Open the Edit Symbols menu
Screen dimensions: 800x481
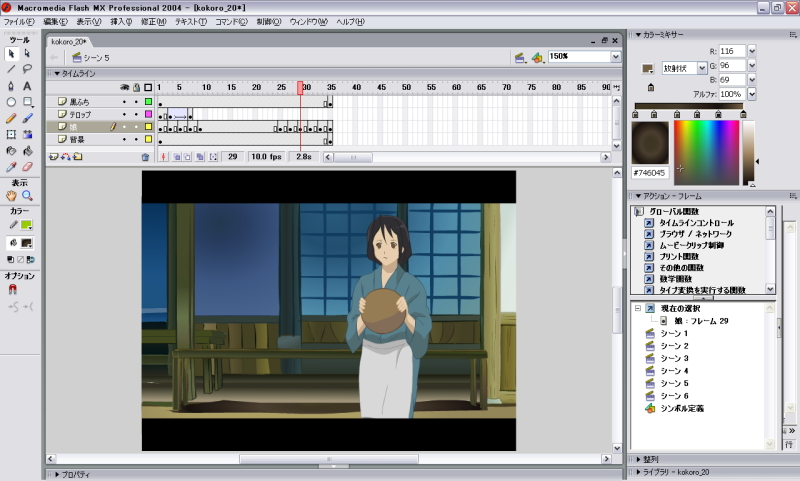pos(537,58)
